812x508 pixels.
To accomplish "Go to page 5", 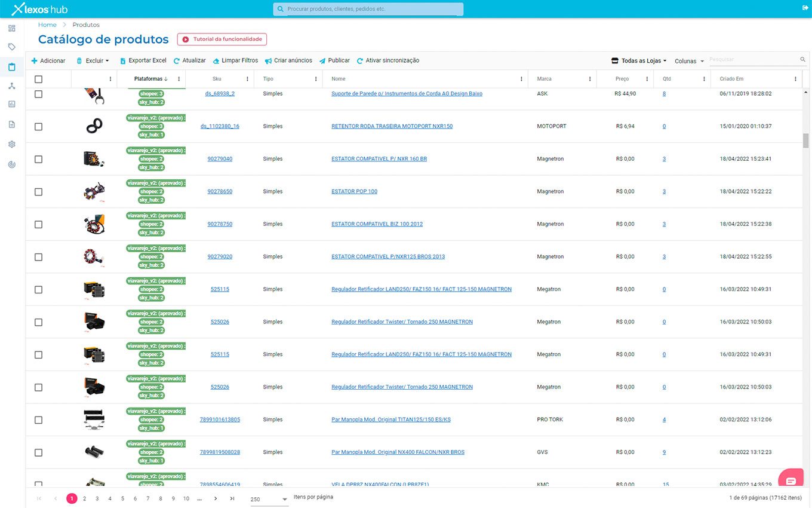I will (x=122, y=498).
